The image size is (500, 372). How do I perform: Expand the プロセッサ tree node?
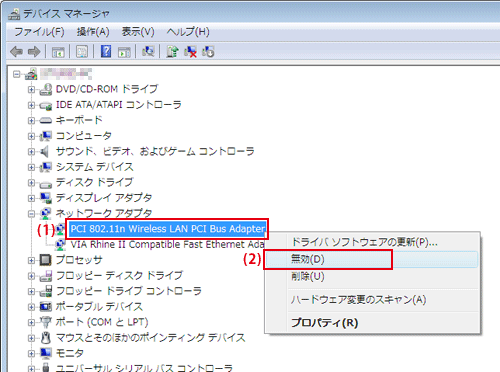31,260
